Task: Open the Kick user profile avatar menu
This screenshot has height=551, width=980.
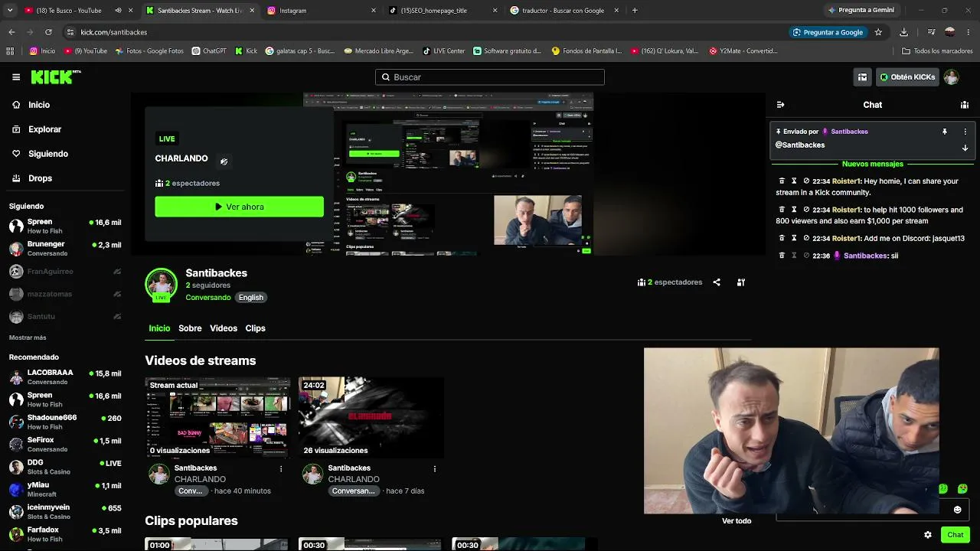Action: point(951,77)
